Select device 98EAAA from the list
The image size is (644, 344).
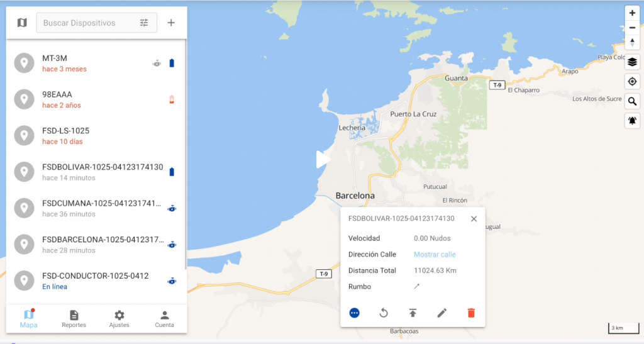(x=94, y=100)
